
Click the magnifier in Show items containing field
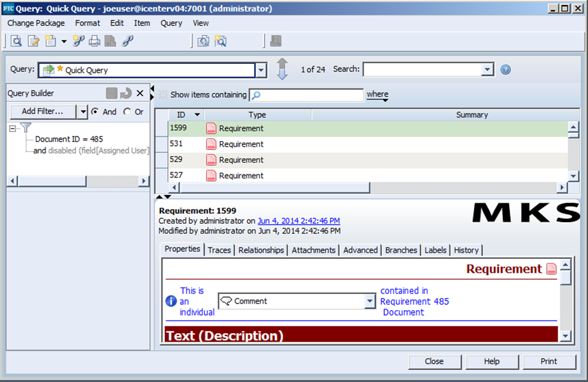click(x=256, y=95)
